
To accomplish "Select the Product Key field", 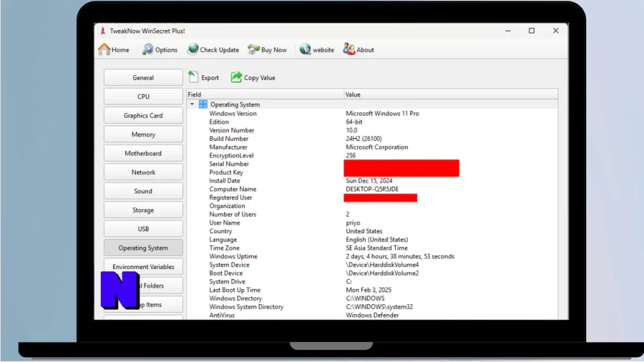I will tap(226, 172).
